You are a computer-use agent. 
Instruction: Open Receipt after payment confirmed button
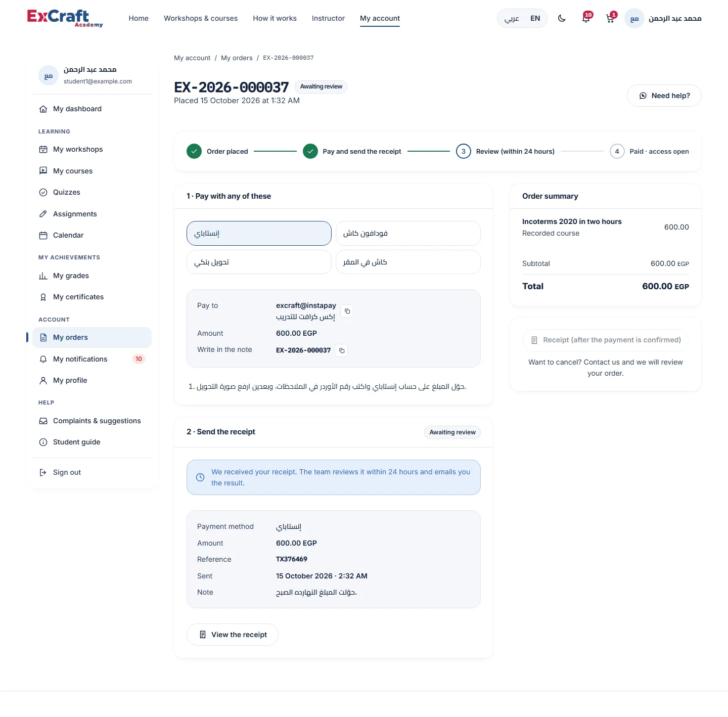(606, 340)
